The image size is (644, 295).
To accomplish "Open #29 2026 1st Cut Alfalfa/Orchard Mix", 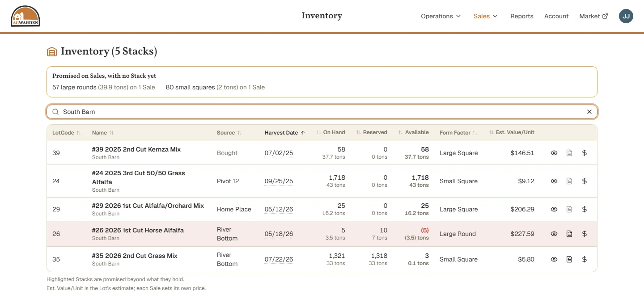I will 148,206.
